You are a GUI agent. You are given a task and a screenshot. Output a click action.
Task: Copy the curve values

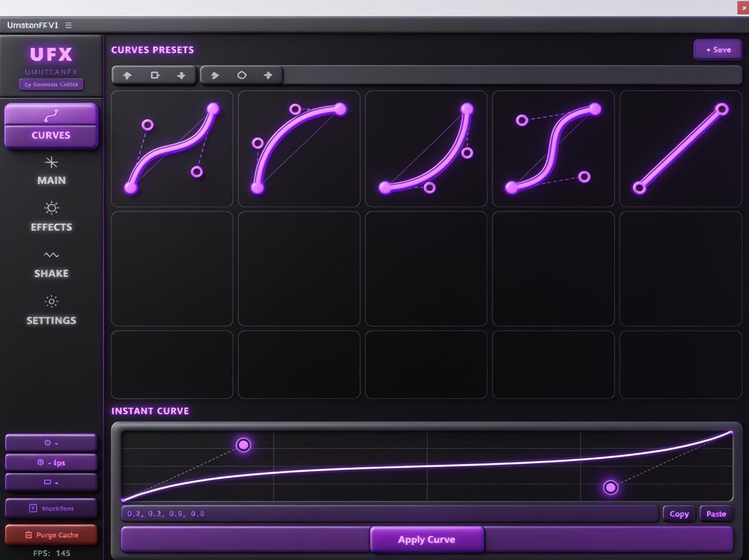coord(679,514)
